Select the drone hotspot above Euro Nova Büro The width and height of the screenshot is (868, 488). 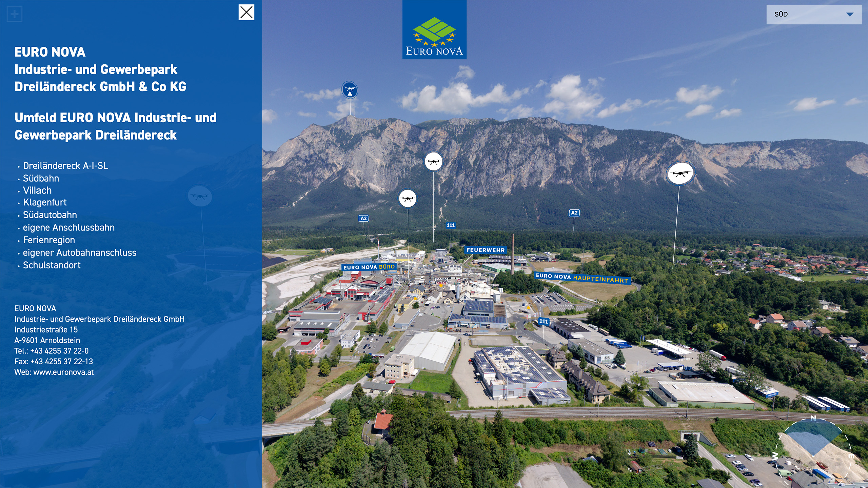coord(408,199)
